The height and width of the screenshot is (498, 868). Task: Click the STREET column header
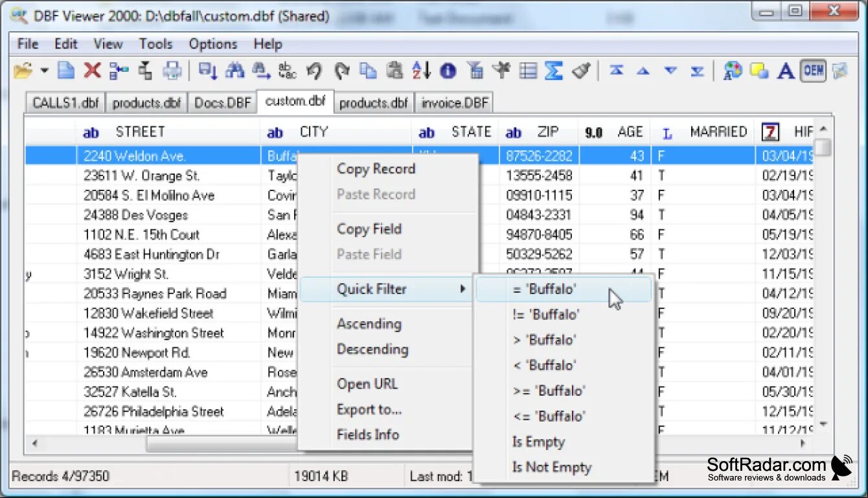168,132
